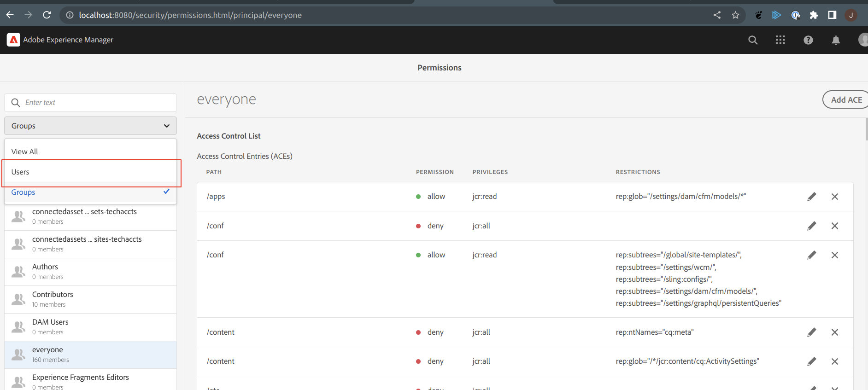Select the Contributors group
Image resolution: width=868 pixels, height=390 pixels.
click(x=91, y=299)
